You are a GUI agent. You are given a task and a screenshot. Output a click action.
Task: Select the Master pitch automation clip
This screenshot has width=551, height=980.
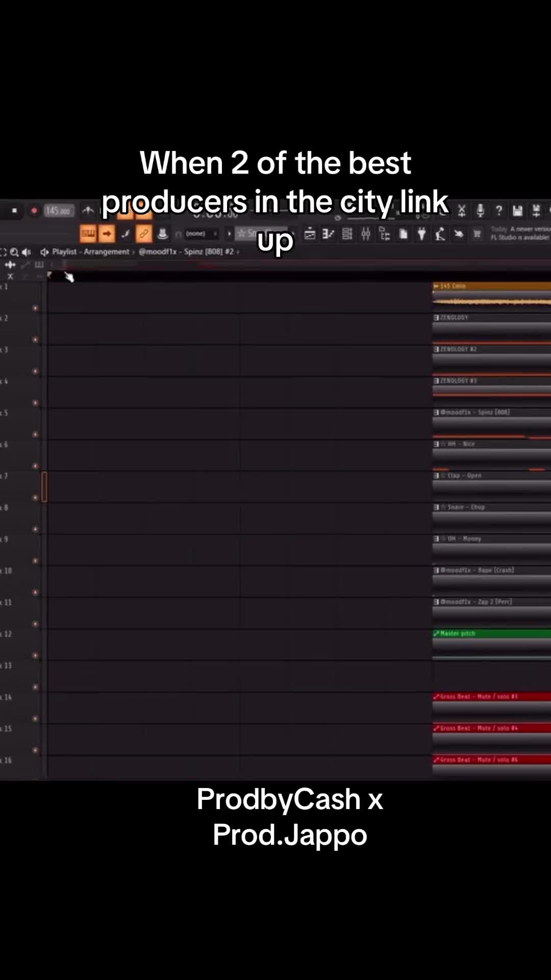point(492,633)
